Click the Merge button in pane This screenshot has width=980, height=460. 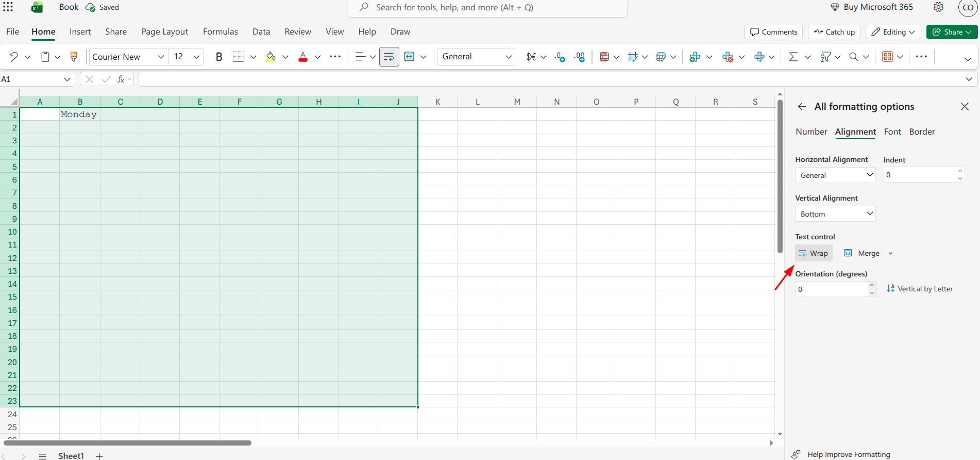point(862,253)
